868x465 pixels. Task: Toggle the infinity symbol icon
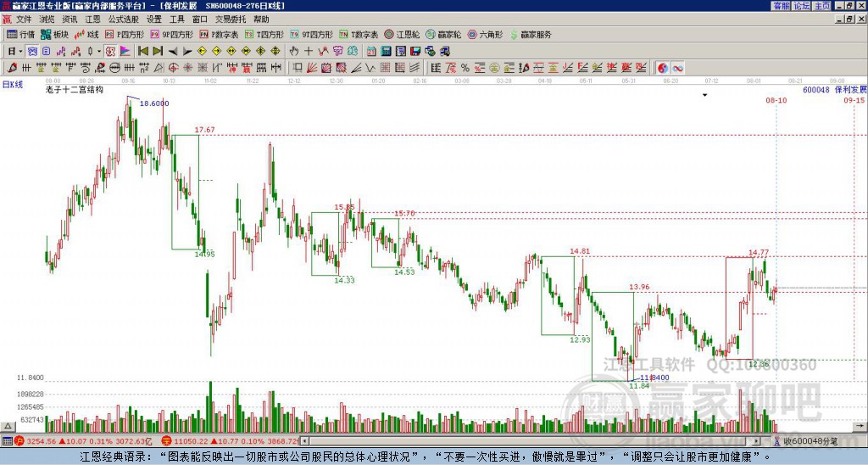coord(677,68)
